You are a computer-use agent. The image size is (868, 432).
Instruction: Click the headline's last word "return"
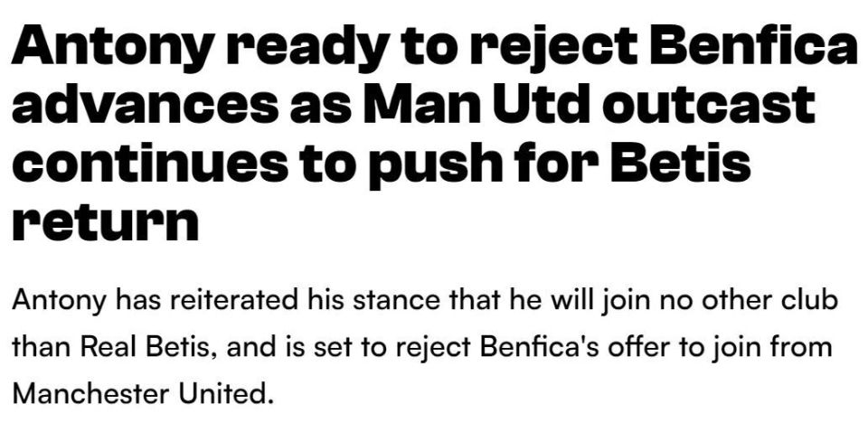click(x=105, y=221)
